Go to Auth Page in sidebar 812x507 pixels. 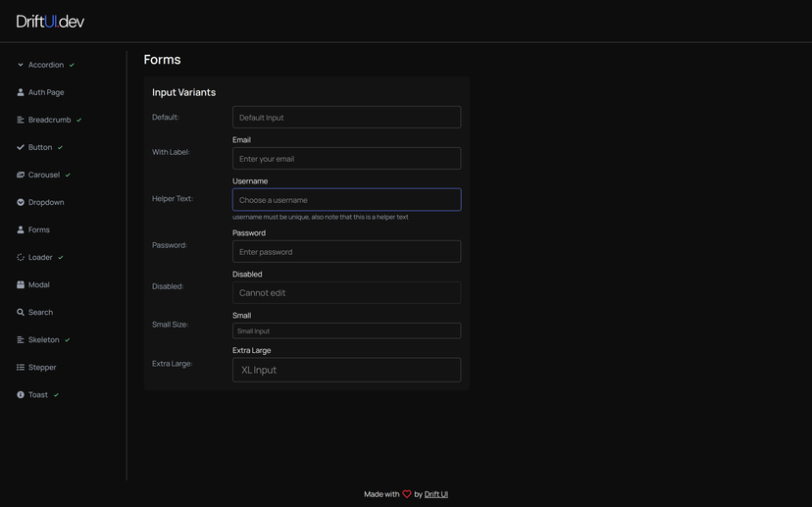pos(46,92)
